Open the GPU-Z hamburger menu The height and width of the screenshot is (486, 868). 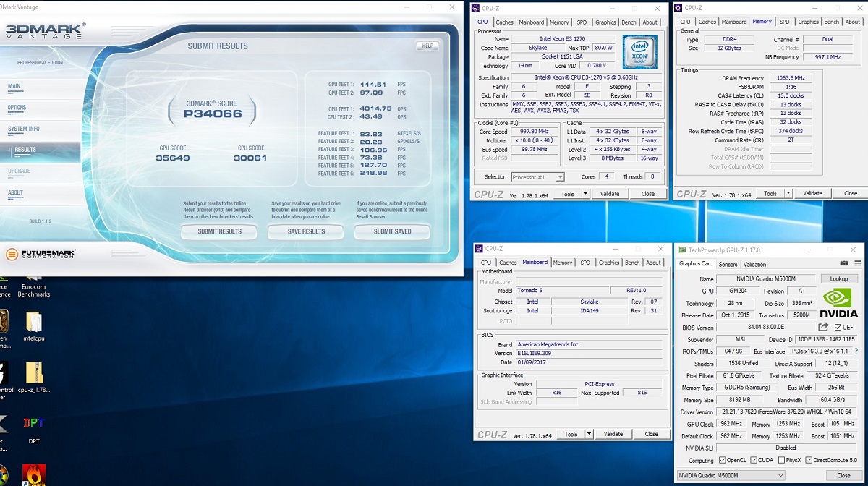click(858, 264)
